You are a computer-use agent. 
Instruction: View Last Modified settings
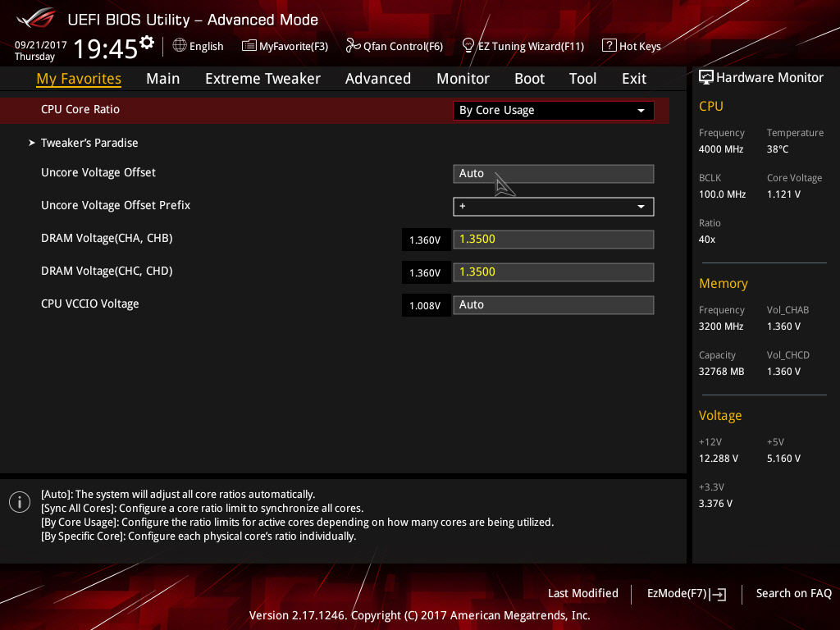pyautogui.click(x=583, y=594)
